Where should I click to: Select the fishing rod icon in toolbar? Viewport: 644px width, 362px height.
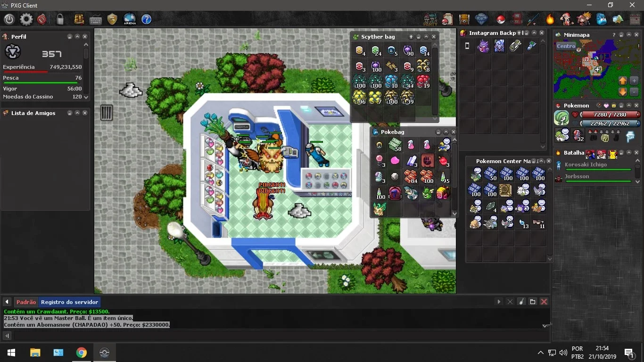point(533,19)
